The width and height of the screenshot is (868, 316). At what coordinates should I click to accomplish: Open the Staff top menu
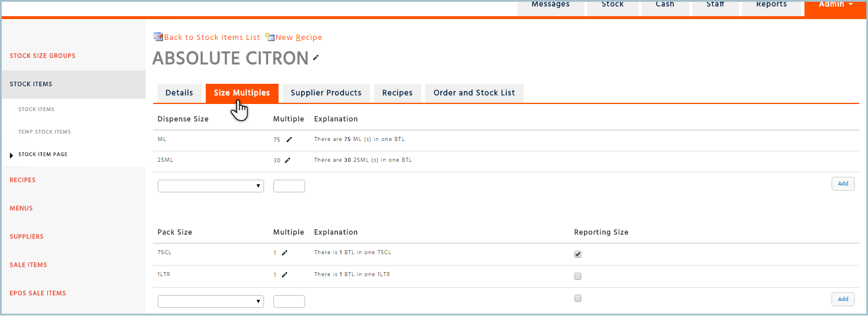tap(715, 7)
